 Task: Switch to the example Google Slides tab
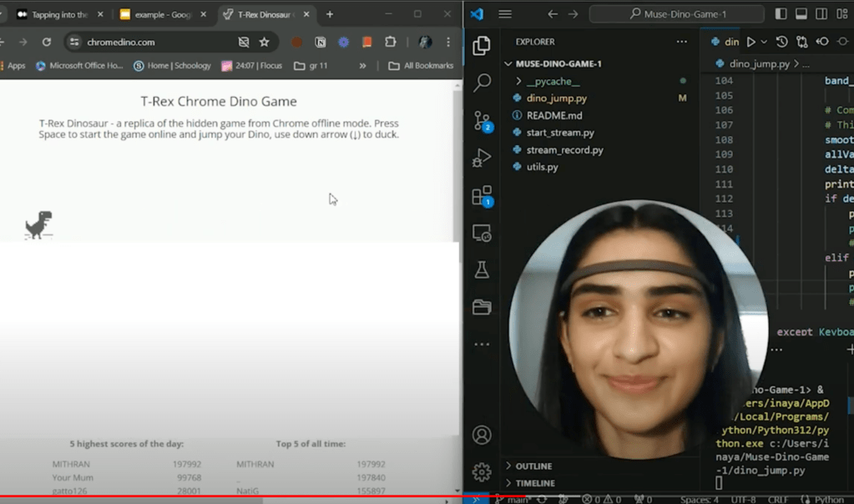coord(157,14)
